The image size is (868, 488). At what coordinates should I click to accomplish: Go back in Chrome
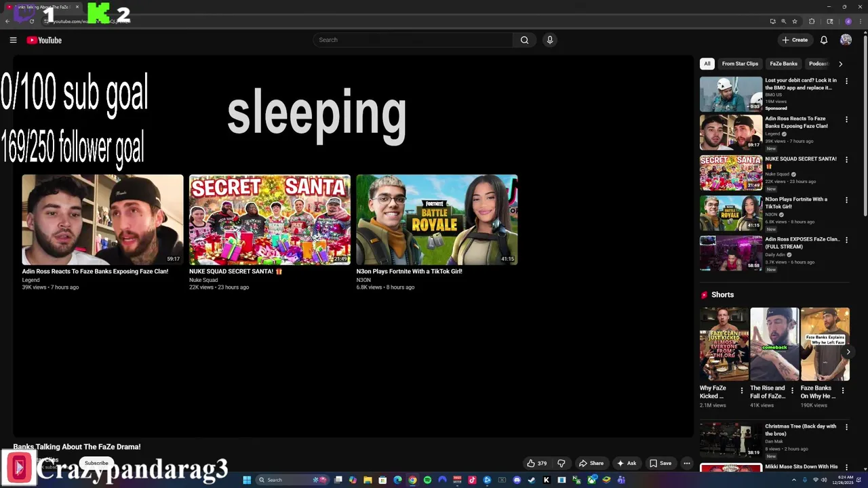point(7,21)
